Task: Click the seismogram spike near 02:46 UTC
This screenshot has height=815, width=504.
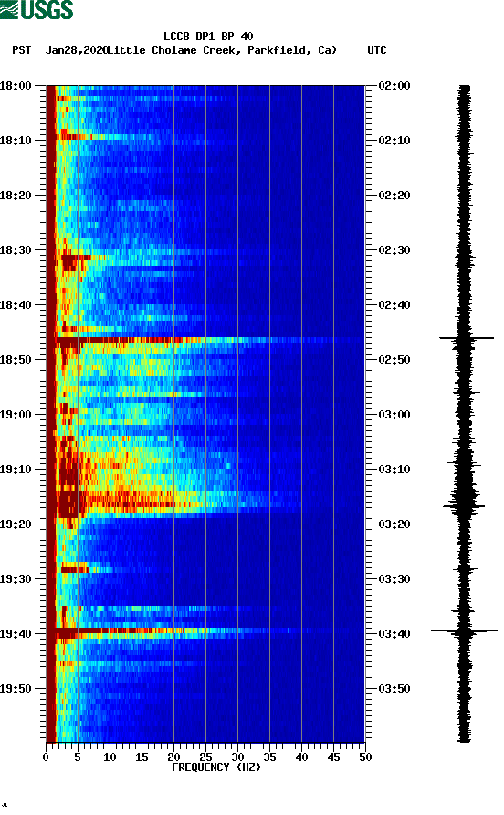Action: 466,338
